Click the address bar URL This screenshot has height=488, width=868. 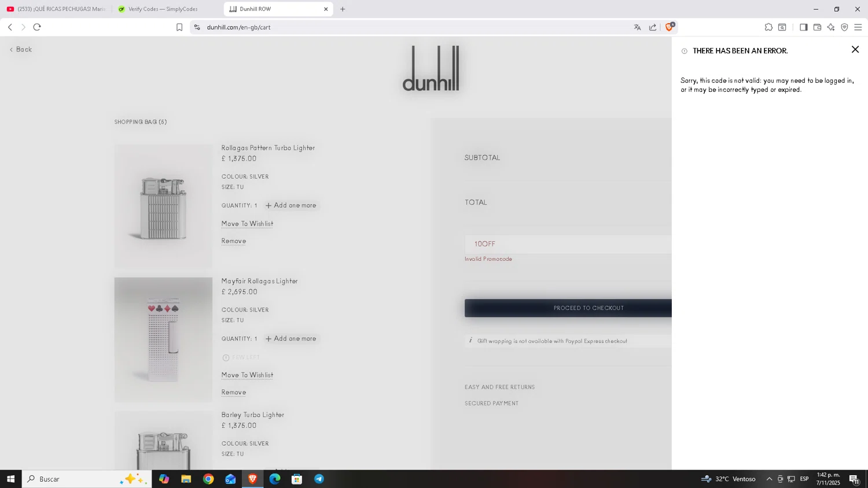[x=238, y=27]
